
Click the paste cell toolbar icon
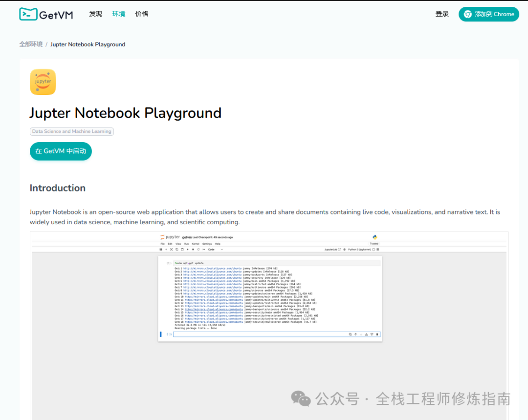click(182, 250)
